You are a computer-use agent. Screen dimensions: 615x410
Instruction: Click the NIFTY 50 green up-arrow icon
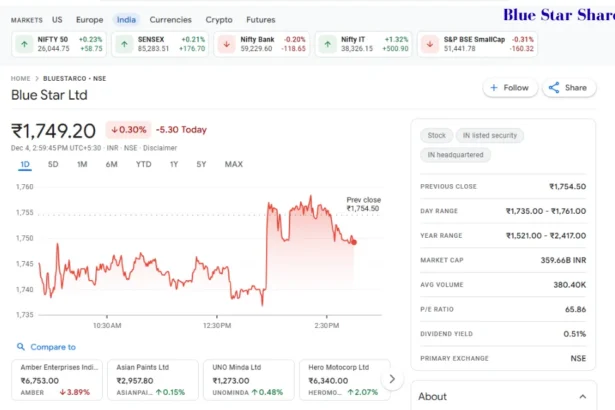24,44
